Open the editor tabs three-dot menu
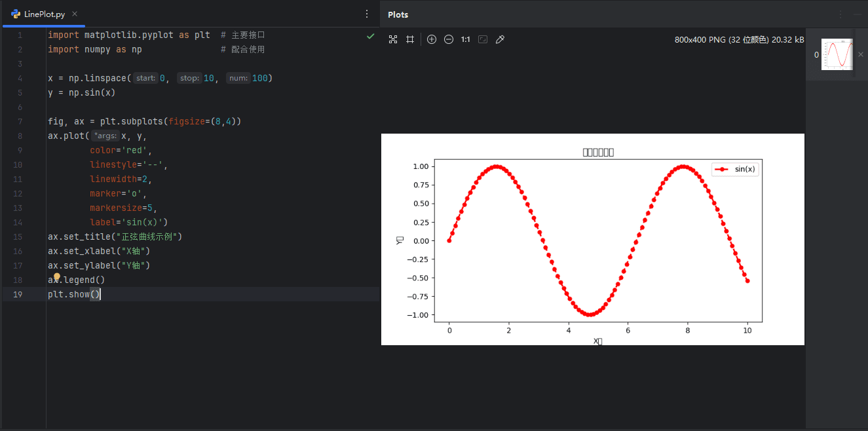The width and height of the screenshot is (868, 431). [x=367, y=14]
